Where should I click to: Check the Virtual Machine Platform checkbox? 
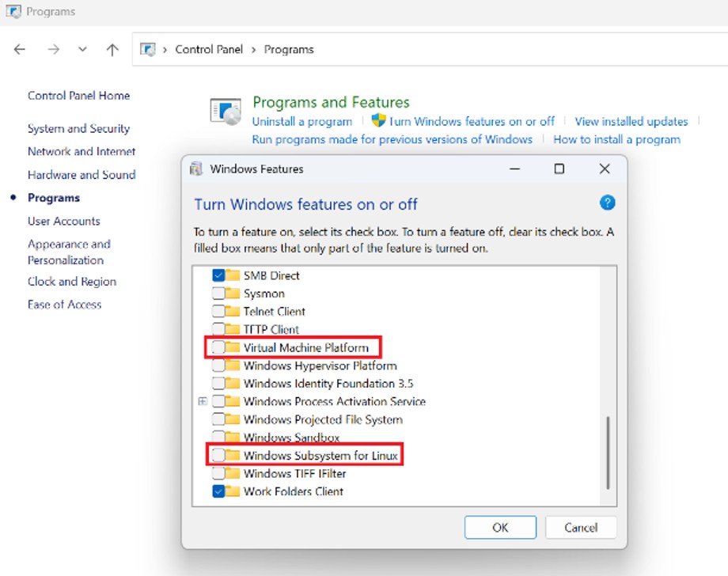pyautogui.click(x=218, y=347)
